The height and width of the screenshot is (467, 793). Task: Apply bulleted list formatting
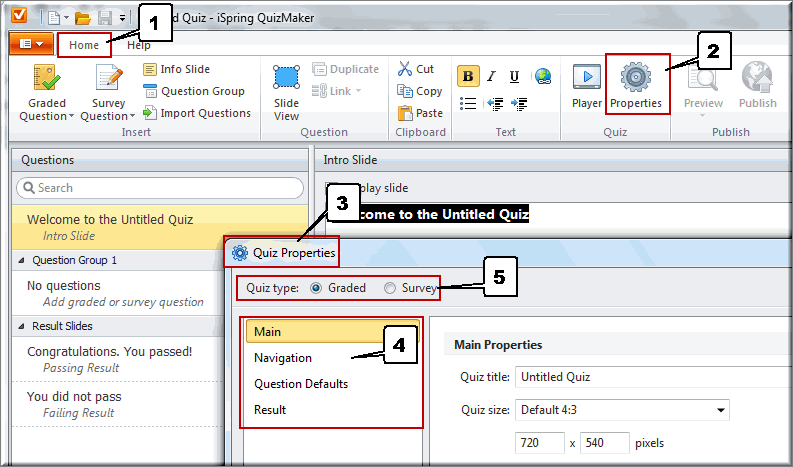pos(468,104)
